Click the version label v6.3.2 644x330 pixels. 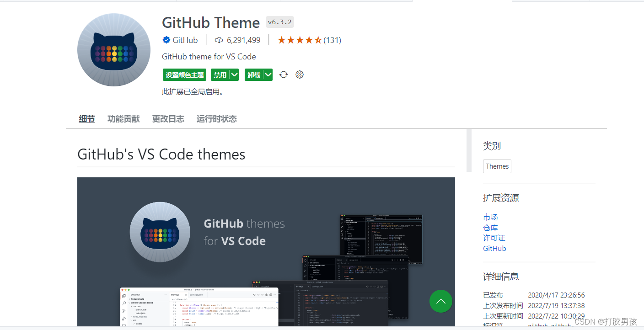(279, 22)
